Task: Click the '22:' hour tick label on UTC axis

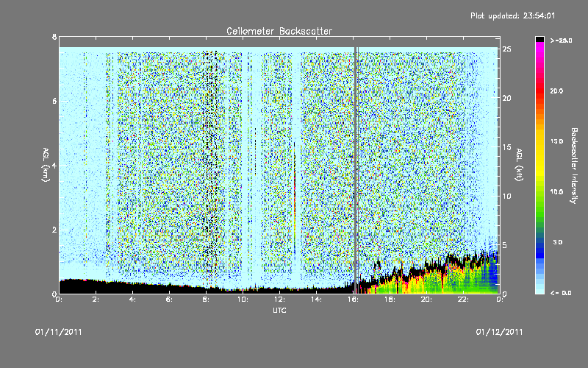Action: click(464, 300)
